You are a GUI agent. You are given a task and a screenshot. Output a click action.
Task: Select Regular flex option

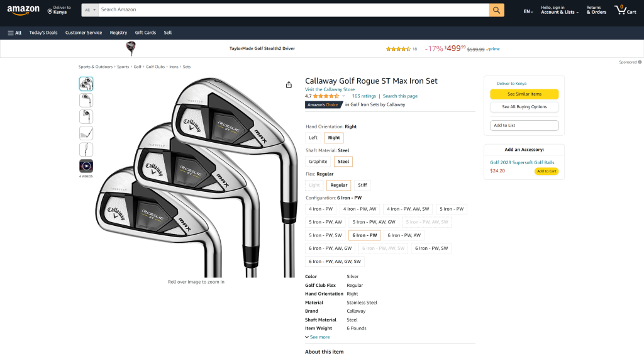339,186
